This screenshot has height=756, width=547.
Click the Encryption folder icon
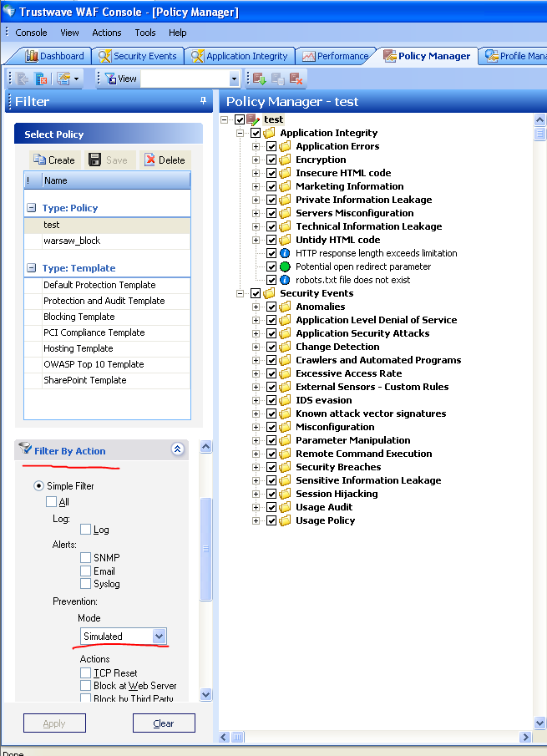(286, 160)
